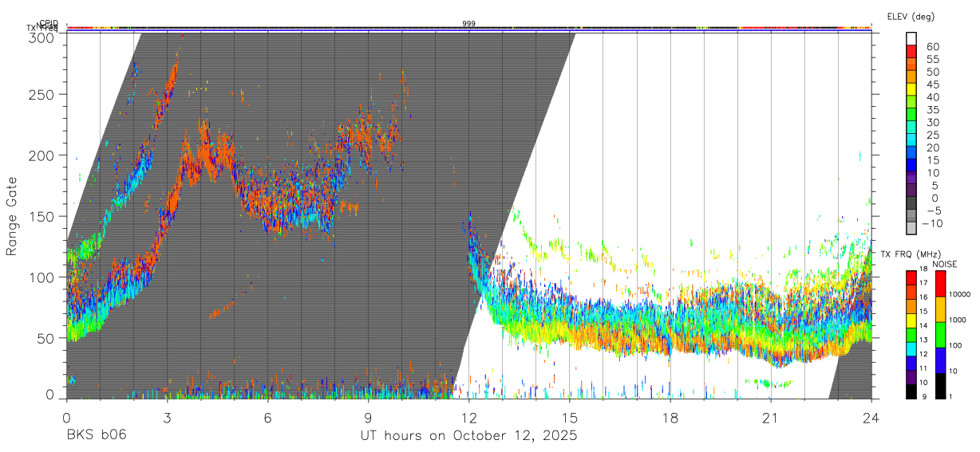
Task: Click the red swatch in TX FRQ legend
Action: (911, 277)
